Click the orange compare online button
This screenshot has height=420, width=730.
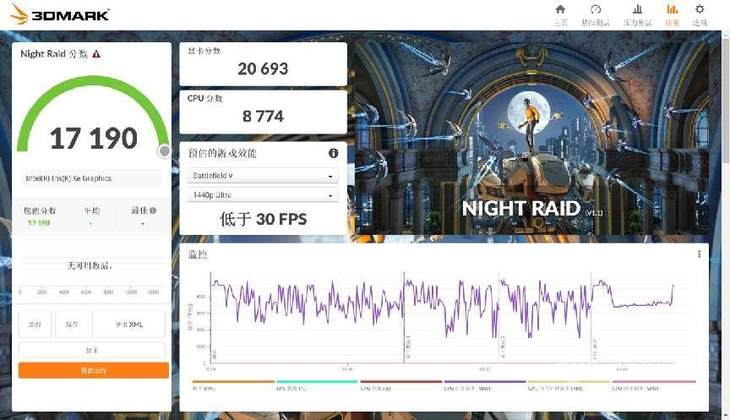94,371
